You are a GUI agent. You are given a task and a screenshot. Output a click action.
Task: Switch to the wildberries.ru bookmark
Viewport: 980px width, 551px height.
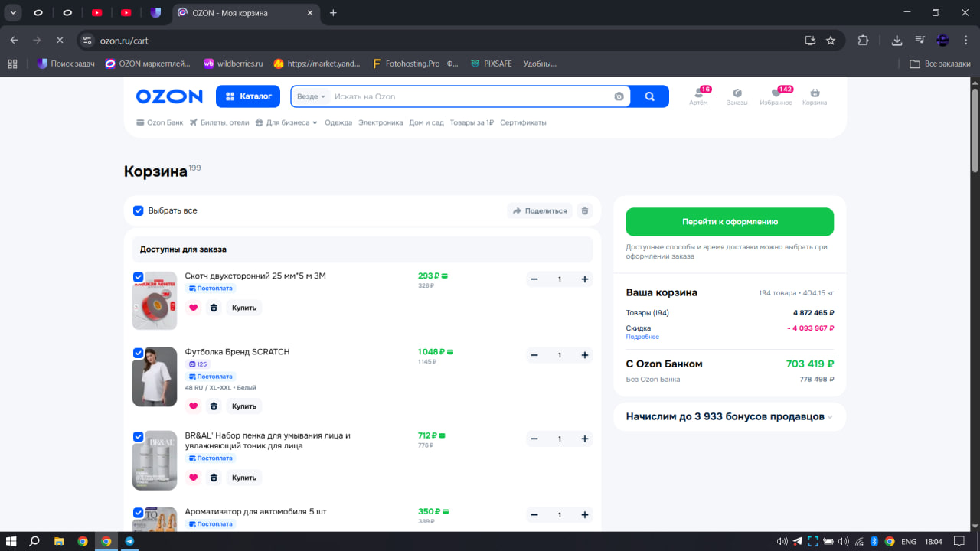tap(233, 64)
